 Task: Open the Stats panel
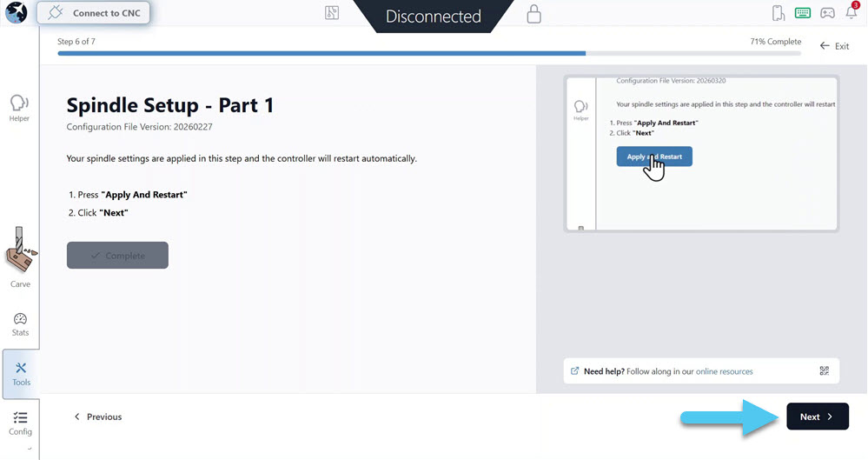(20, 324)
